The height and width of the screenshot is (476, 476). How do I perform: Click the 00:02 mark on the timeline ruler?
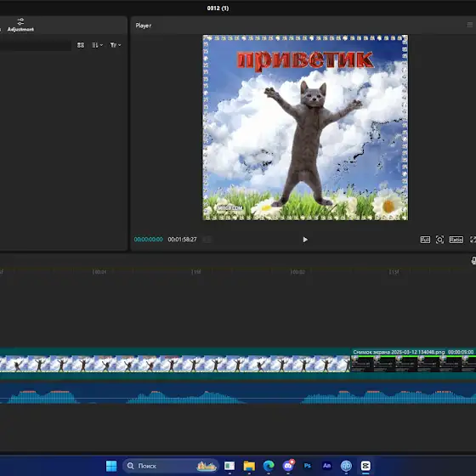point(297,272)
